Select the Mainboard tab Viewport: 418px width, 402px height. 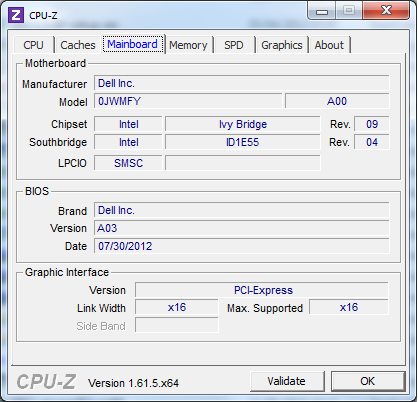(x=133, y=44)
